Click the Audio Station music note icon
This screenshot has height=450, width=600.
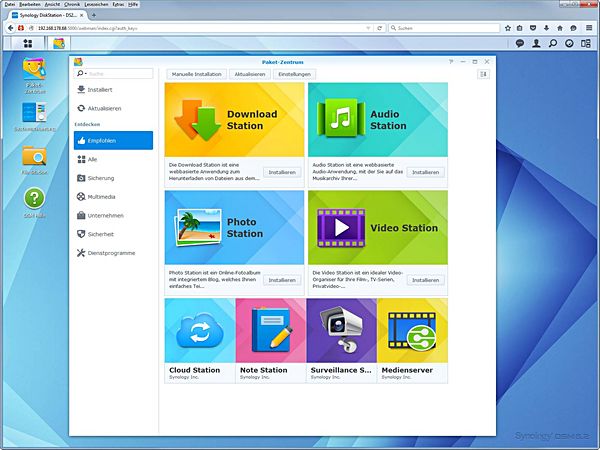pyautogui.click(x=341, y=118)
